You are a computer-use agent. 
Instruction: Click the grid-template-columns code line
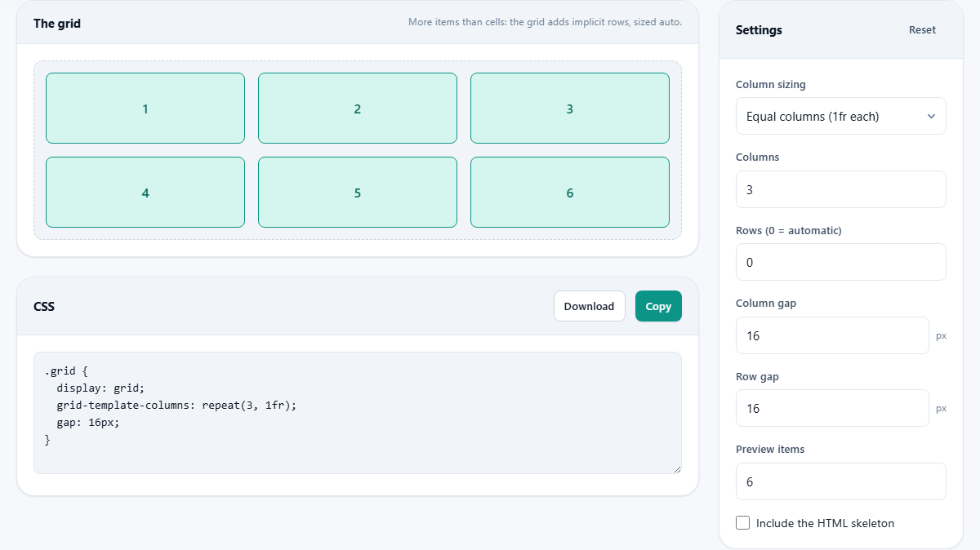point(176,405)
